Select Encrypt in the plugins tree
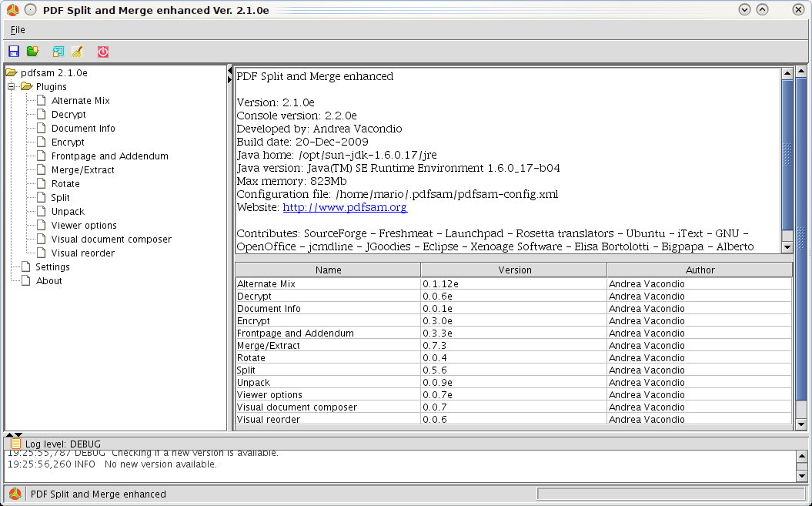Image resolution: width=812 pixels, height=506 pixels. tap(67, 142)
